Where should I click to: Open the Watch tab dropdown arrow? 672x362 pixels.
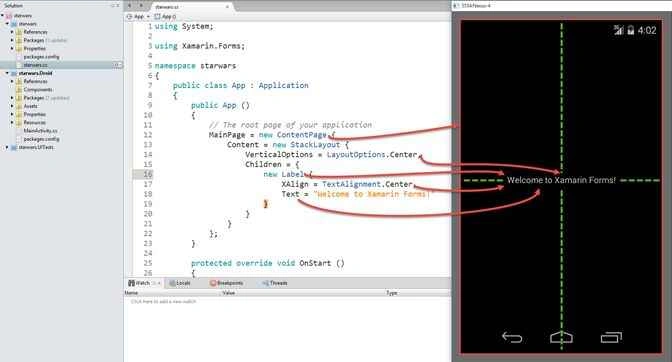(x=159, y=283)
